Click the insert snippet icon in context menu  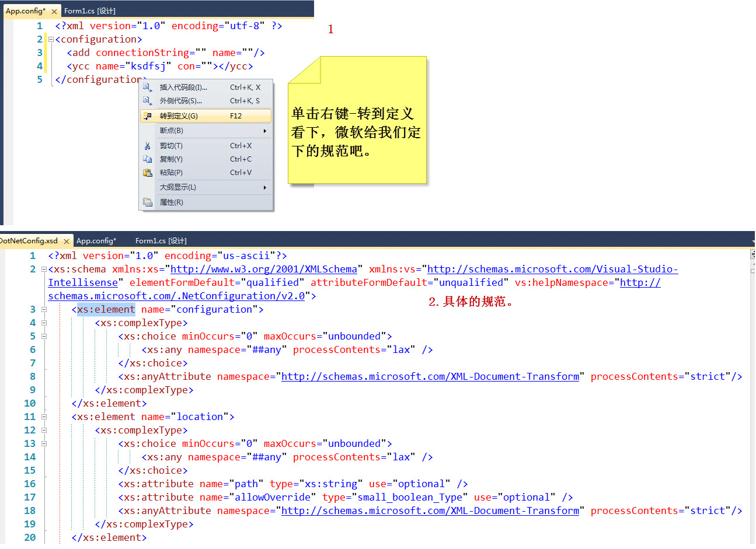click(147, 88)
